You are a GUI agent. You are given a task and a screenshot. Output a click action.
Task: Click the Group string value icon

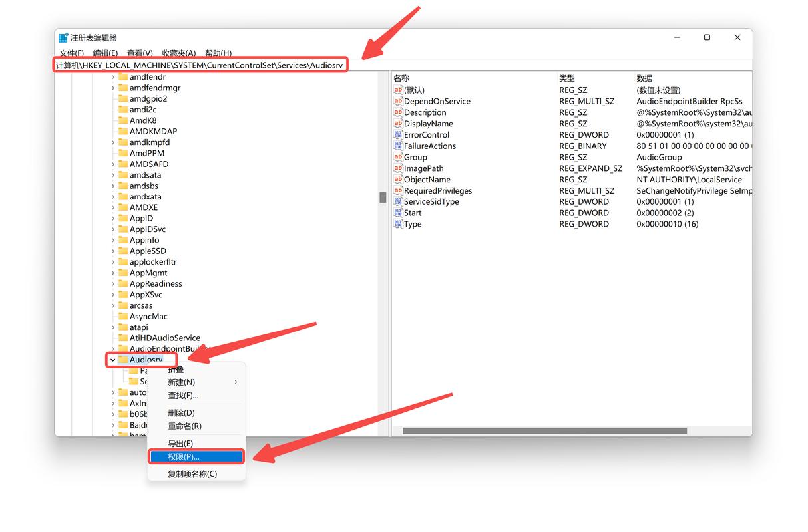398,157
